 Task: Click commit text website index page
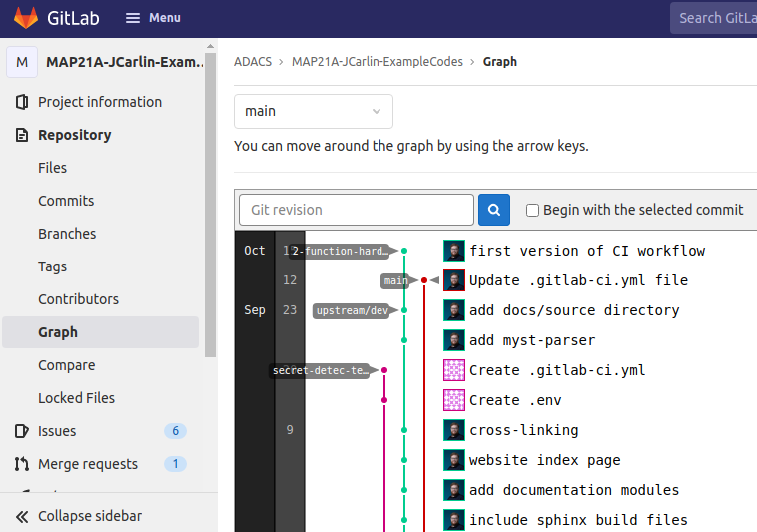[545, 460]
